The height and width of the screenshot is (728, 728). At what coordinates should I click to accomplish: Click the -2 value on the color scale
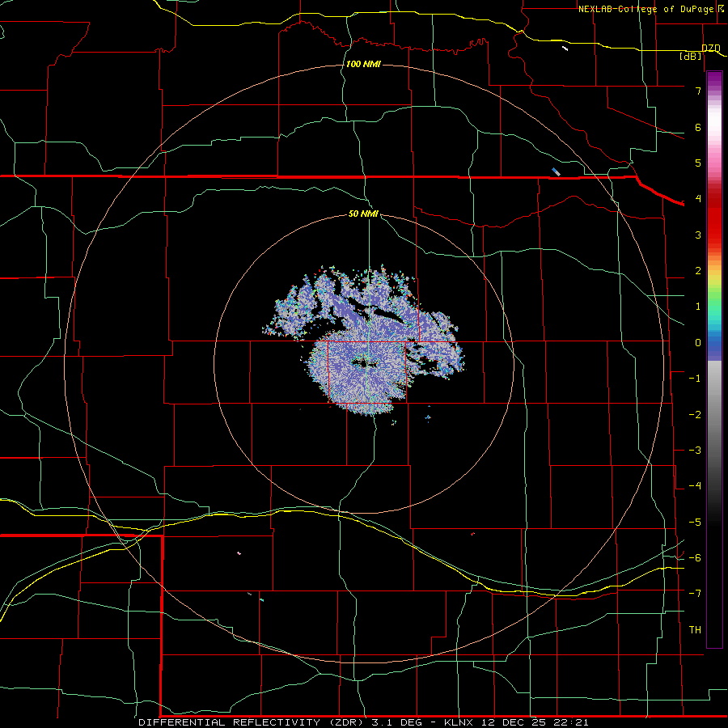click(x=695, y=415)
